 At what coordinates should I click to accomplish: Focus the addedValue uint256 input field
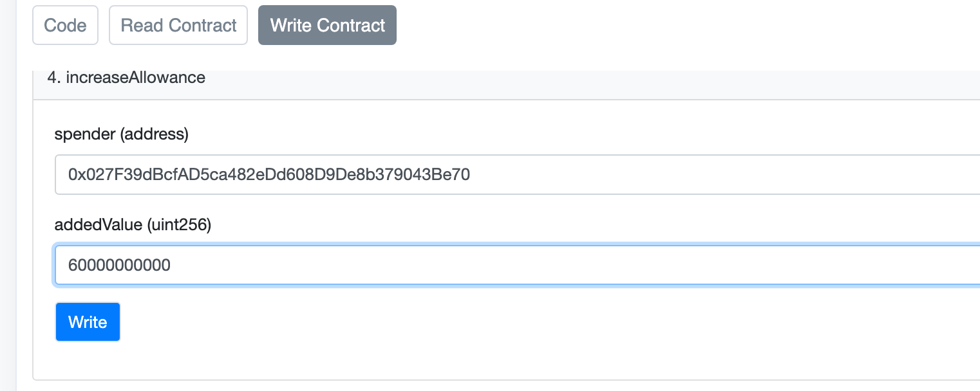click(x=515, y=265)
